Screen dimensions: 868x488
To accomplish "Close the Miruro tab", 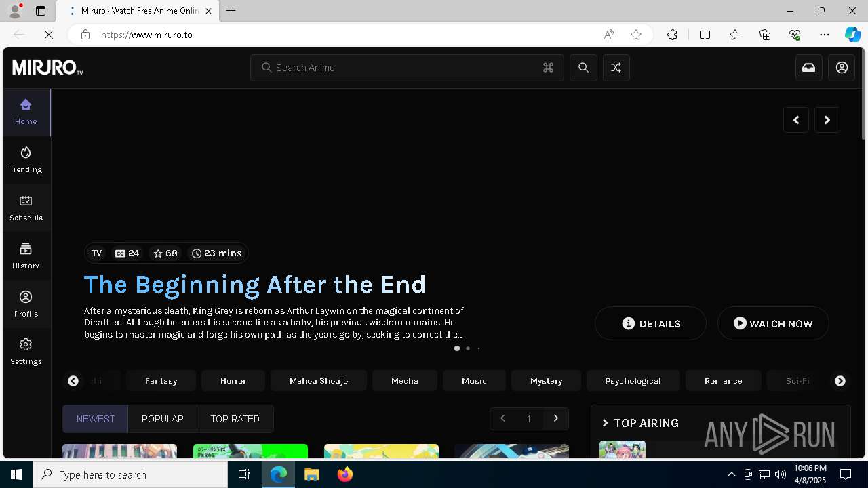I will (x=208, y=11).
